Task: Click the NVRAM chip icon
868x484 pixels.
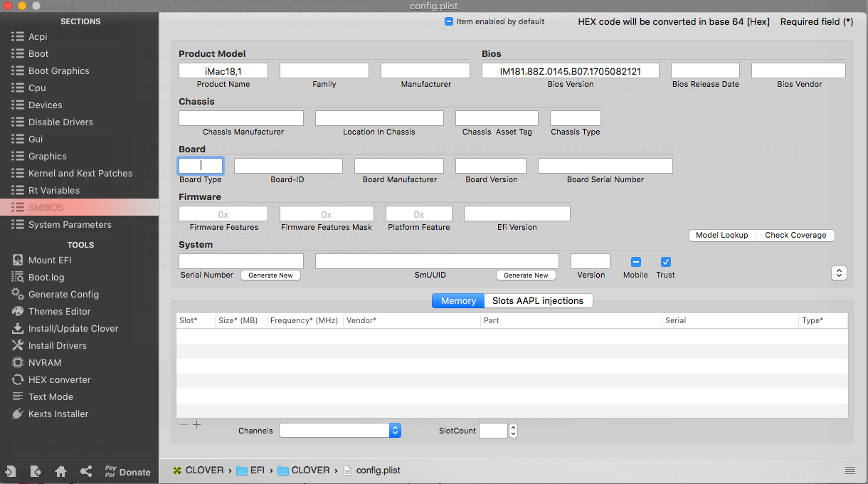Action: [18, 363]
